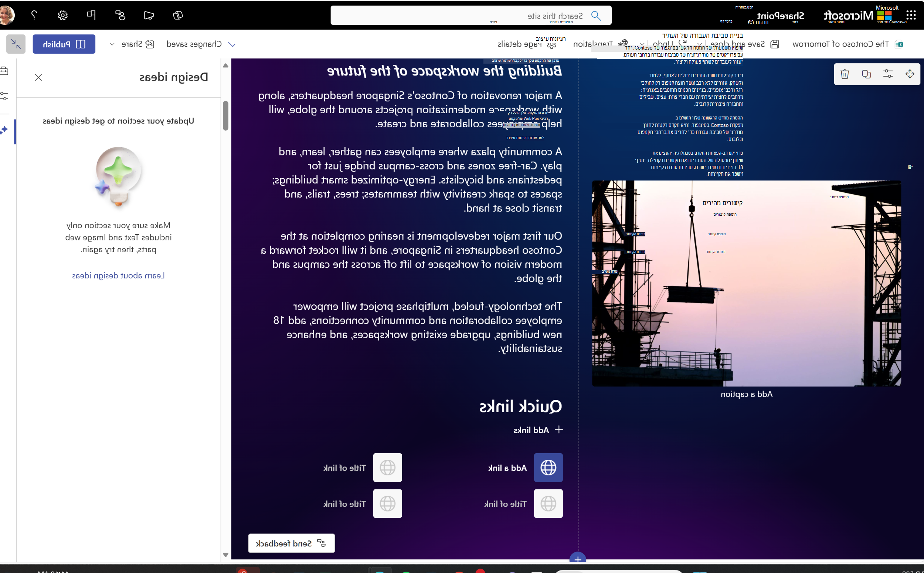
Task: Click Add a caption under image
Action: [x=747, y=394]
